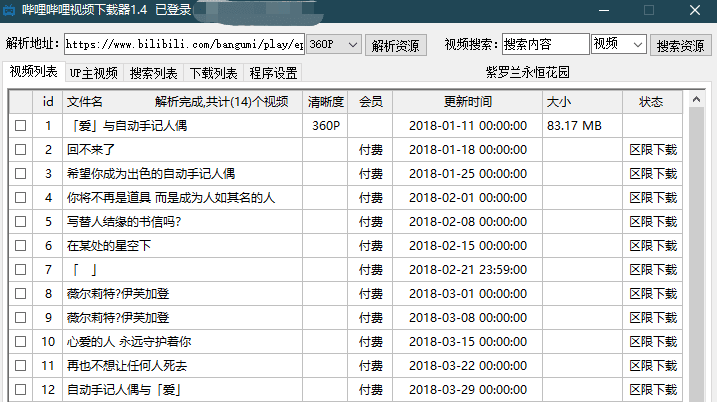This screenshot has height=402, width=717.
Task: Open the 360P quality dropdown
Action: point(334,44)
